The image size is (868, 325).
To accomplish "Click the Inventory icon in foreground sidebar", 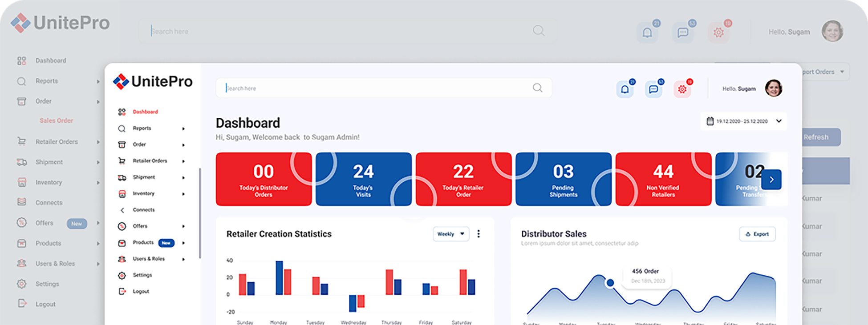I will [x=122, y=194].
